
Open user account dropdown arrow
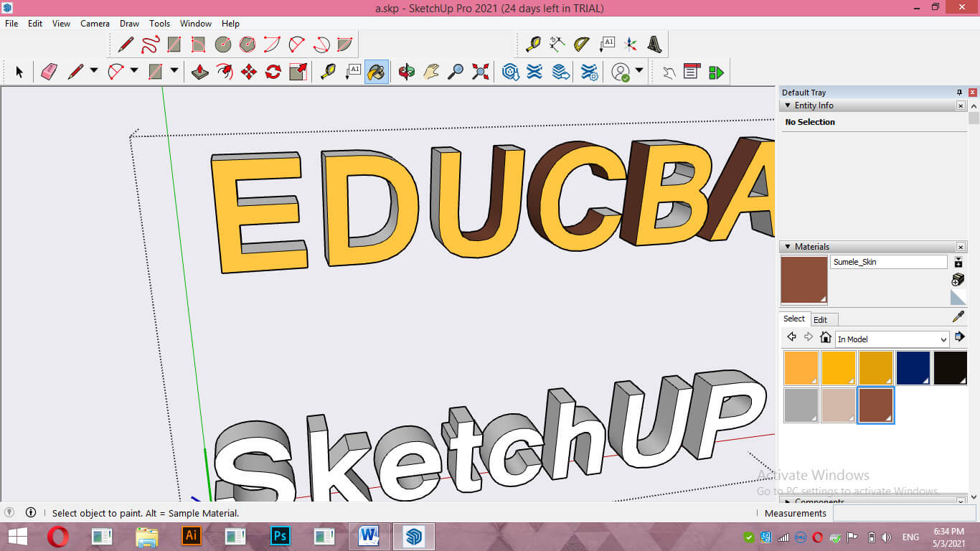tap(639, 71)
